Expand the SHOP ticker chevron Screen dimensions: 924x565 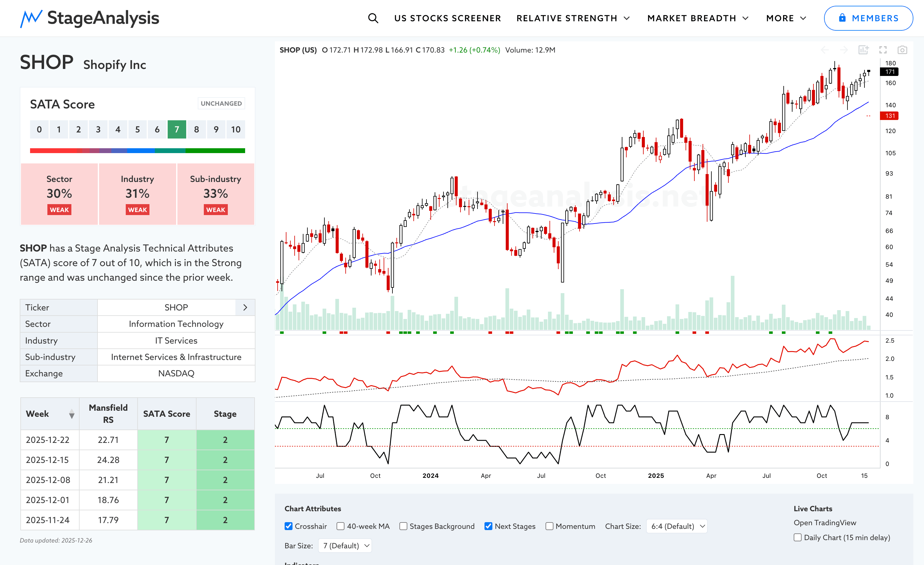coord(245,307)
